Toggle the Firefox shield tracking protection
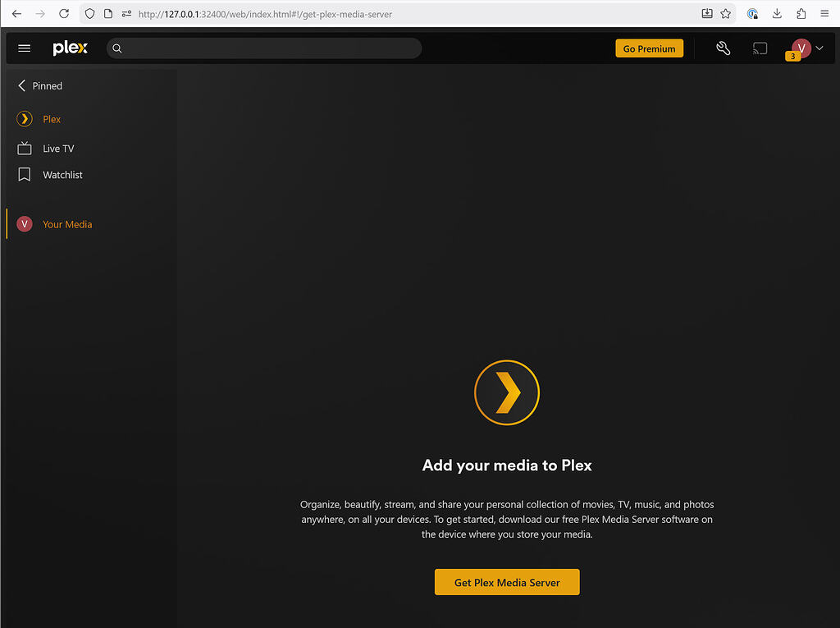 tap(89, 13)
